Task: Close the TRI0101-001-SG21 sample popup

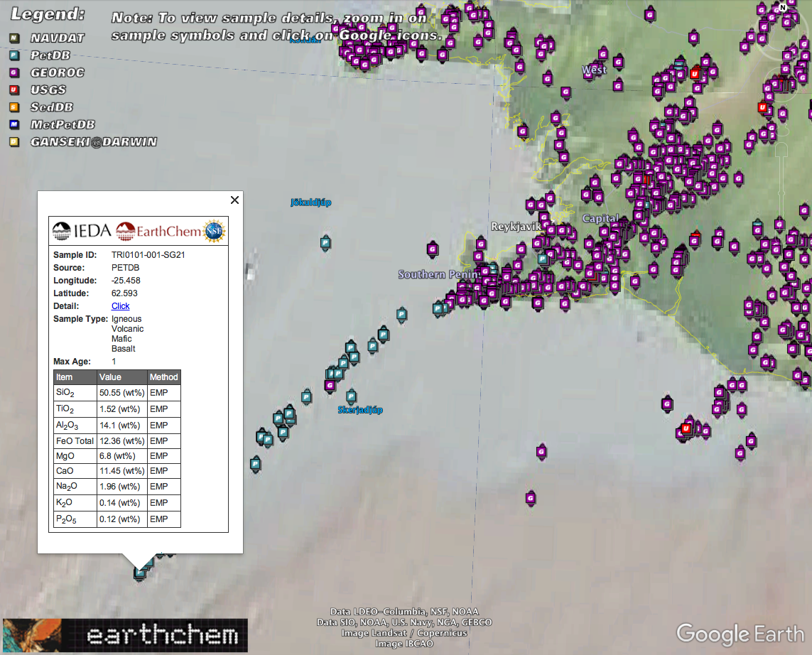Action: (x=234, y=200)
